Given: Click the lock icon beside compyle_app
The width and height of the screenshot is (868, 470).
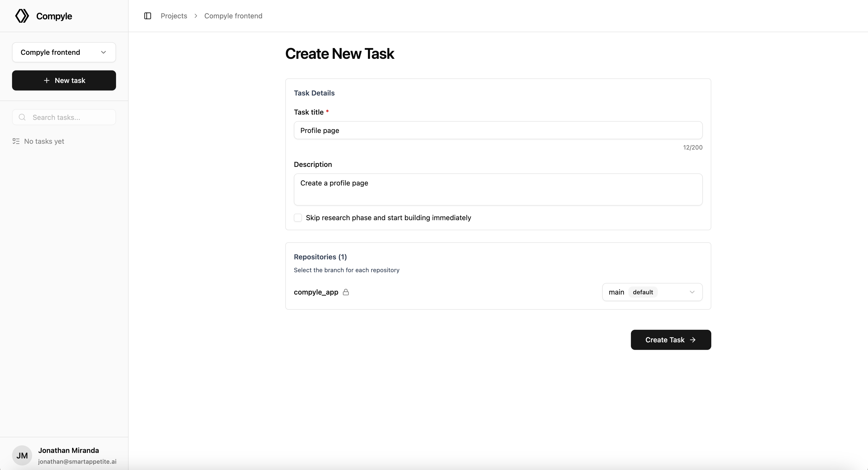Looking at the screenshot, I should tap(346, 292).
